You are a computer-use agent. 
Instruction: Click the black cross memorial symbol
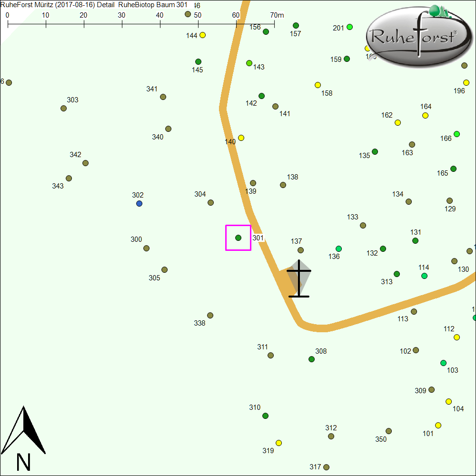click(x=299, y=279)
